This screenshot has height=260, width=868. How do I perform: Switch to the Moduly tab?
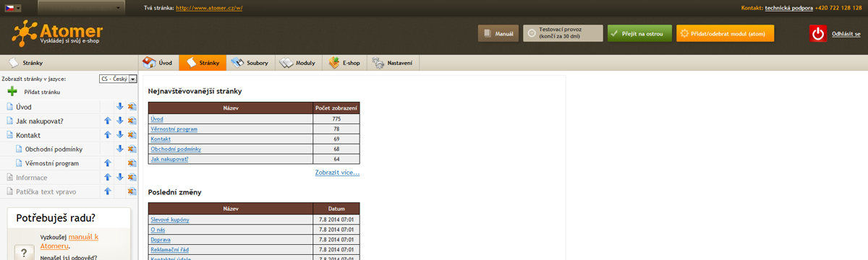(297, 63)
